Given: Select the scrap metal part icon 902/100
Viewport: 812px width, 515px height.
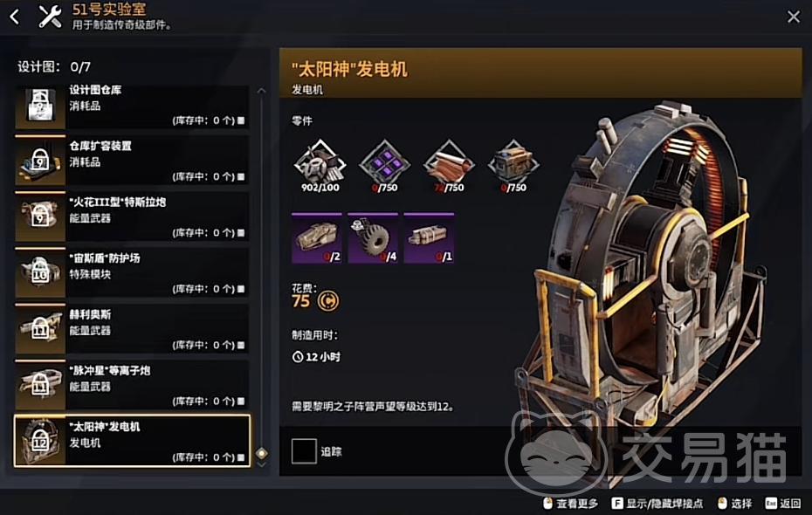Looking at the screenshot, I should pos(320,165).
